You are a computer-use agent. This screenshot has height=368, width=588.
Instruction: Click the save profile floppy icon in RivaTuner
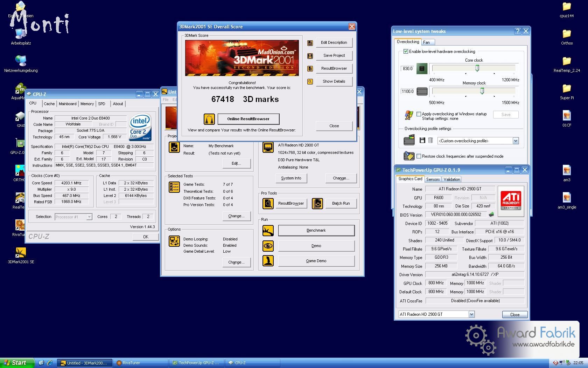(422, 141)
